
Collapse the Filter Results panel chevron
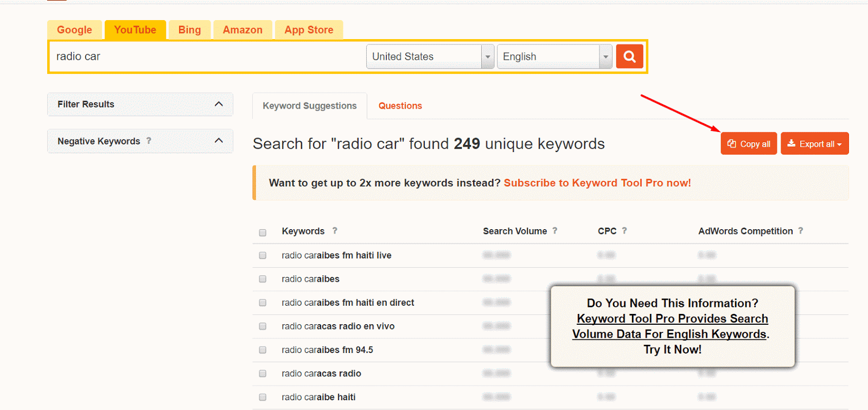click(219, 104)
